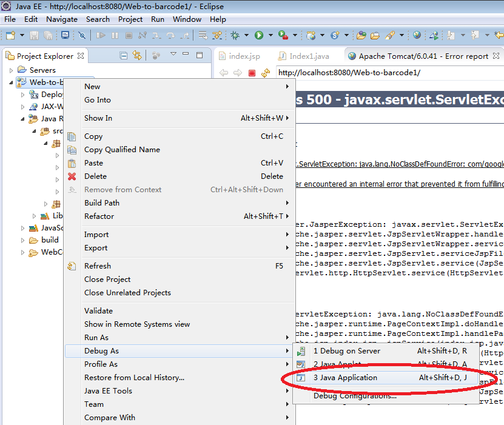Open the Build Path submenu

pyautogui.click(x=180, y=203)
